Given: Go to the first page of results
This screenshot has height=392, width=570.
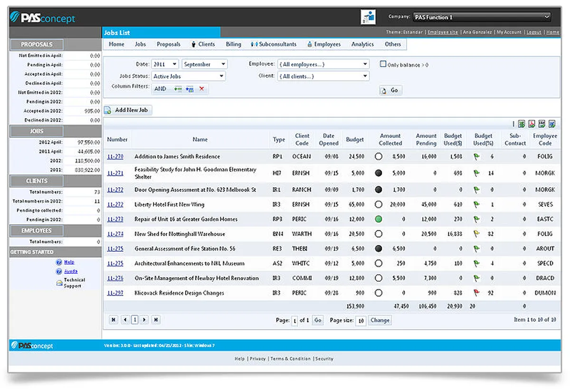Looking at the screenshot, I should tap(114, 320).
